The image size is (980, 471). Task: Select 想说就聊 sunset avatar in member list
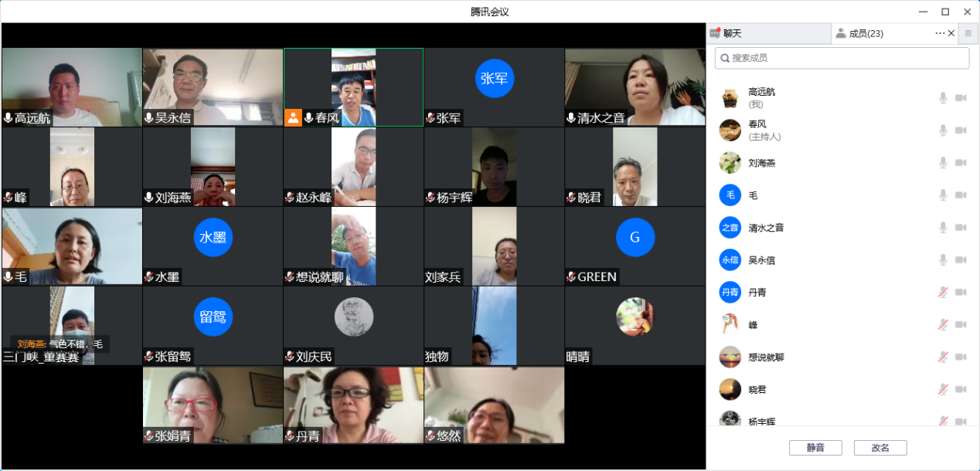(730, 357)
